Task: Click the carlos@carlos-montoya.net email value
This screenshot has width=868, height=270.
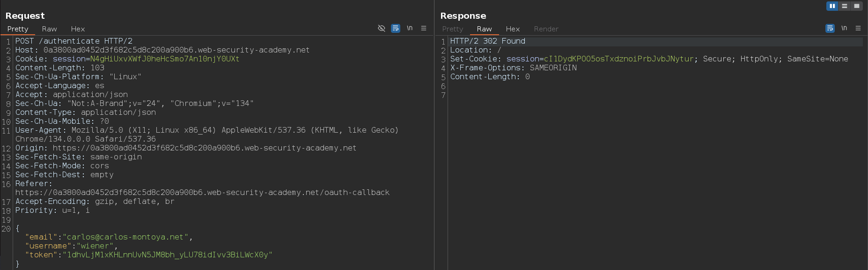Action: click(x=125, y=237)
